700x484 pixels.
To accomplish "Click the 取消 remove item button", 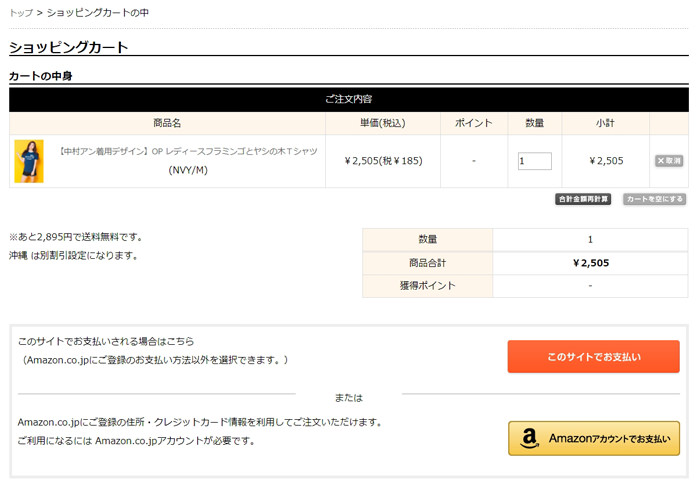I will tap(669, 161).
